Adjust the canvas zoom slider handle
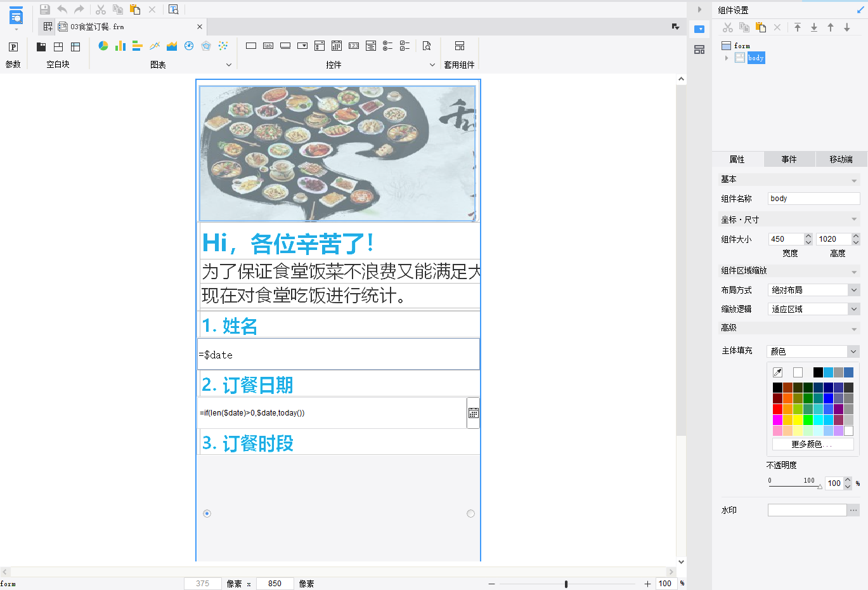 point(566,584)
